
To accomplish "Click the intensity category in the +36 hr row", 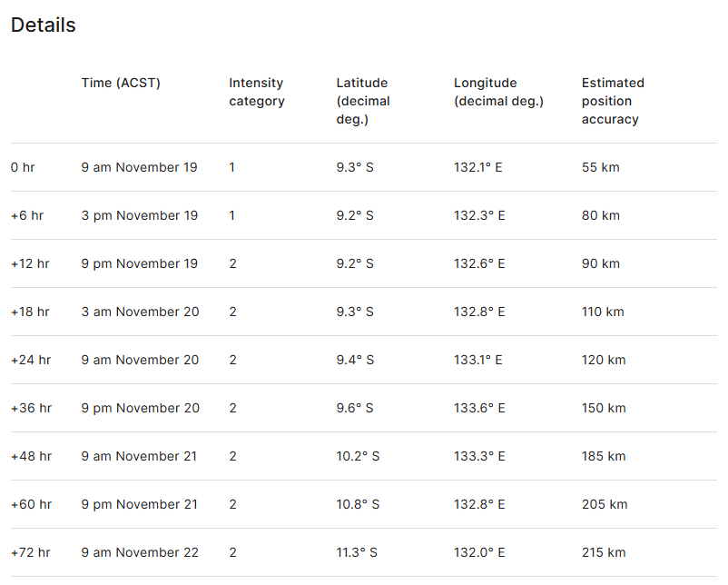I will [x=233, y=408].
